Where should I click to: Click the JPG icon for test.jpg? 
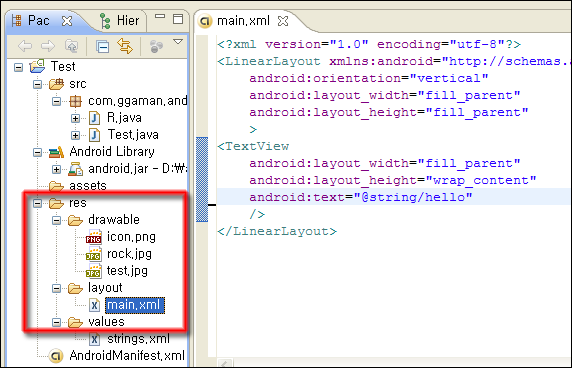coord(94,271)
